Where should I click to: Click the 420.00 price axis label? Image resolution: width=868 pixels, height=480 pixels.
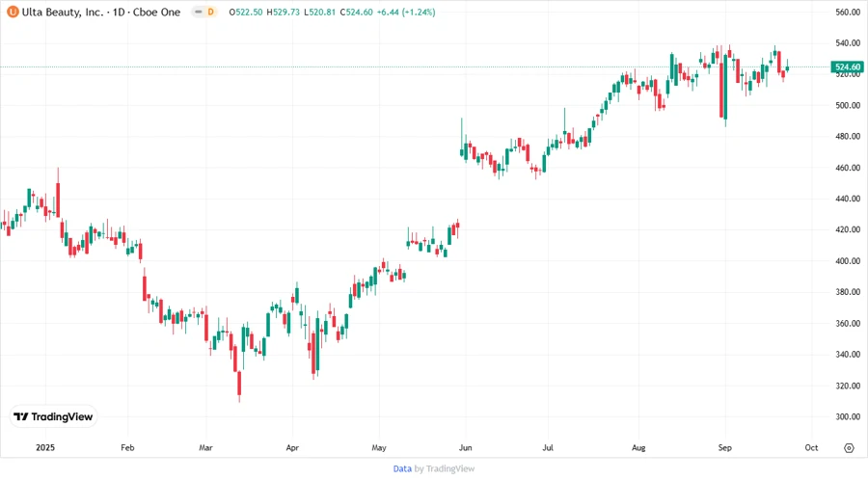point(848,229)
